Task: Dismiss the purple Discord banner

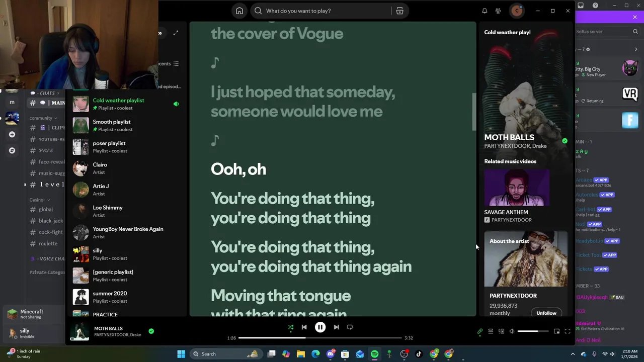Action: tap(635, 17)
